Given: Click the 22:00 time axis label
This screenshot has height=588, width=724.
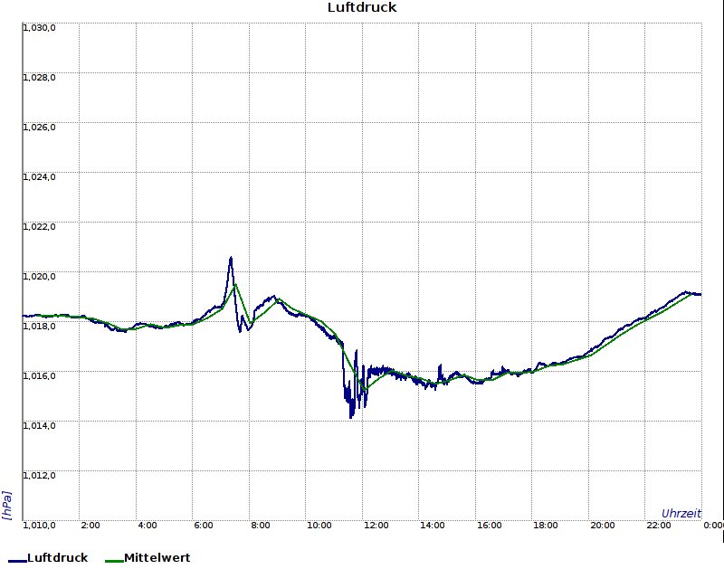Looking at the screenshot, I should click(659, 526).
